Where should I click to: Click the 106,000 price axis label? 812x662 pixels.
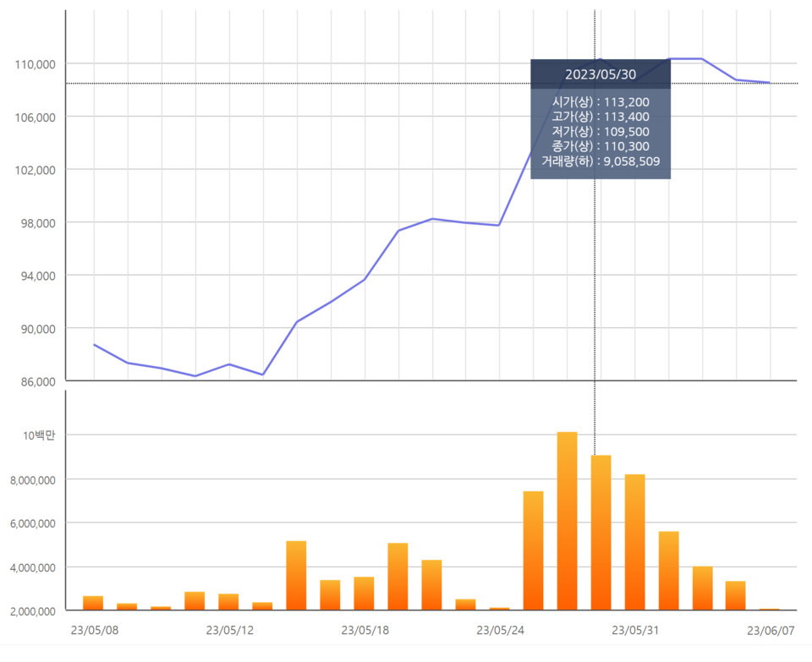coord(36,118)
